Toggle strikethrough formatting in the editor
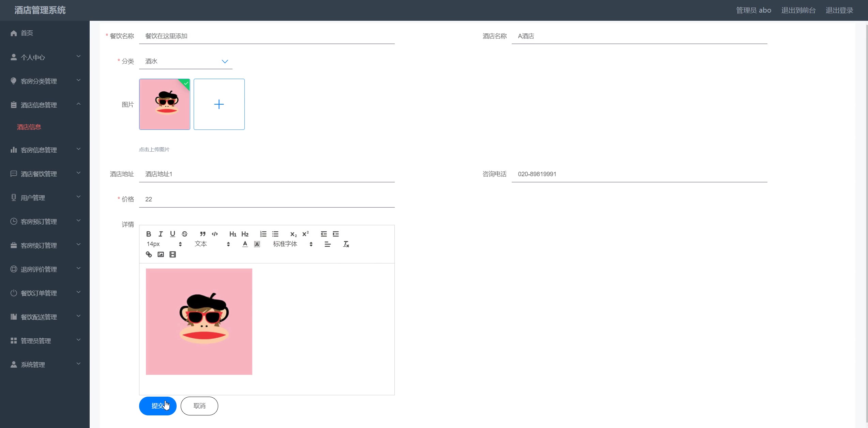868x428 pixels. [184, 234]
